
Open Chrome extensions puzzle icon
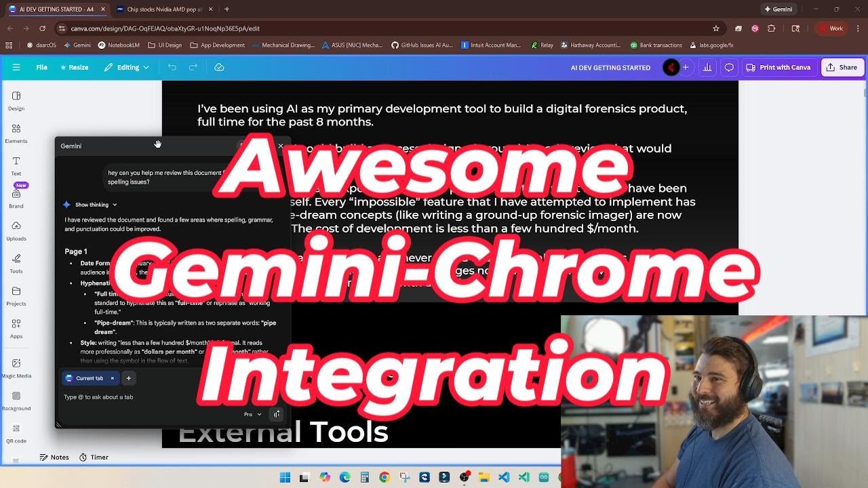[x=772, y=28]
